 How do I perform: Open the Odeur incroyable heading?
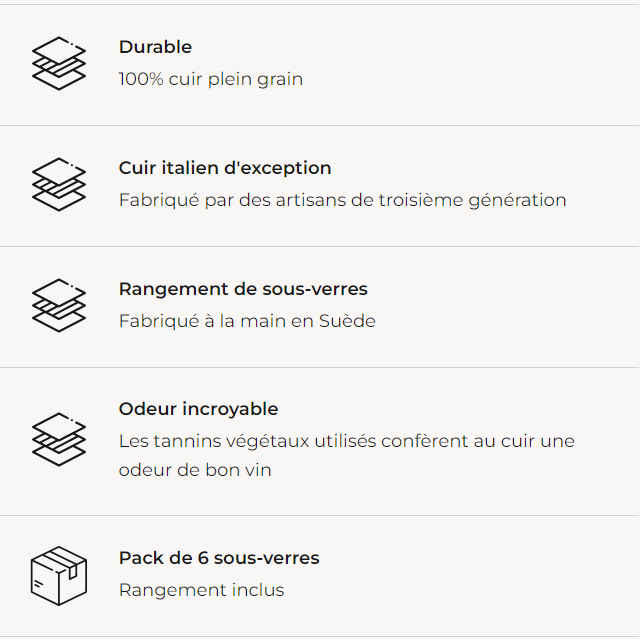(198, 409)
